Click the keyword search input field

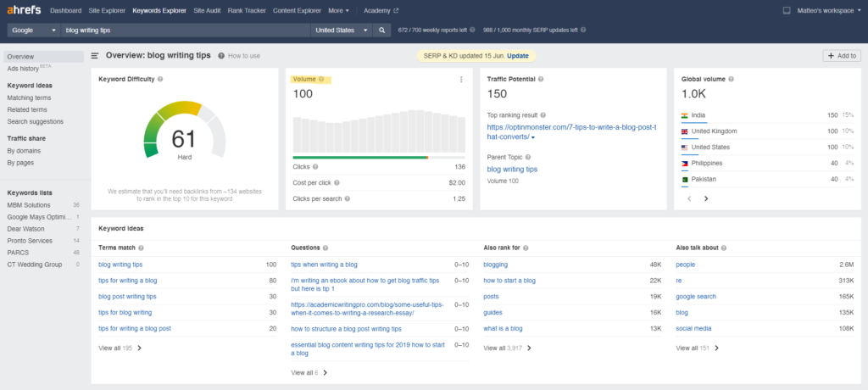pyautogui.click(x=186, y=31)
